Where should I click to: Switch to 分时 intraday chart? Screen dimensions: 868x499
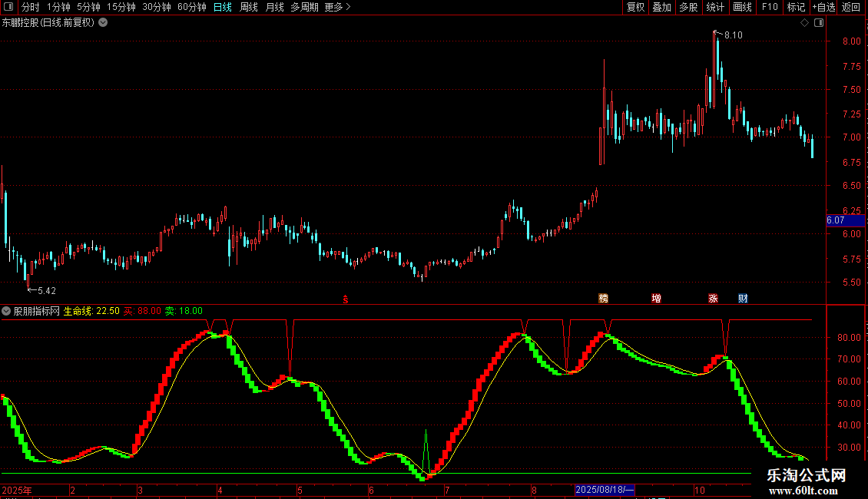[31, 7]
